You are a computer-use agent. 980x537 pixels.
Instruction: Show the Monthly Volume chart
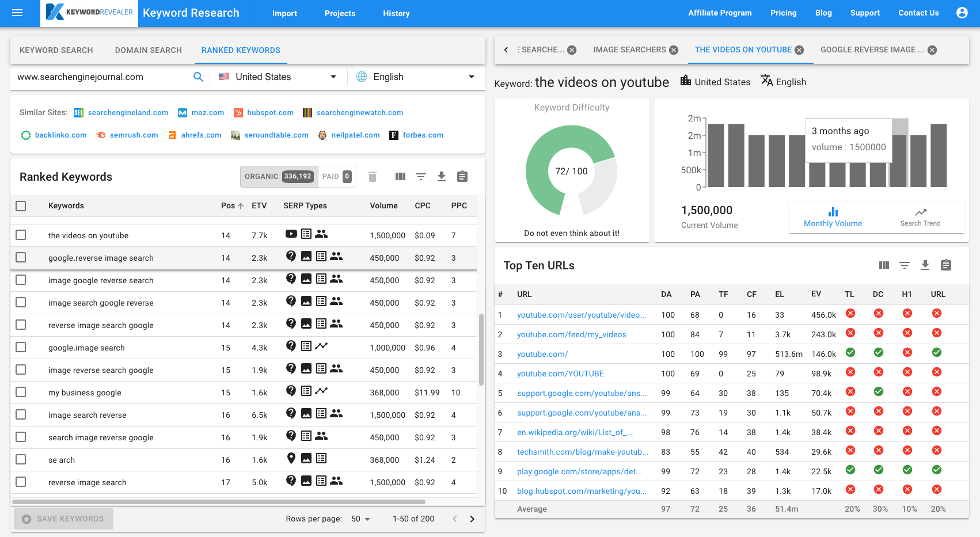[x=833, y=217]
